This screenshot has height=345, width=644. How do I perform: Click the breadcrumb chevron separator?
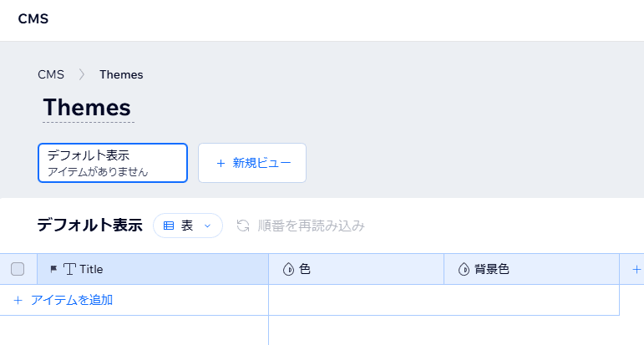click(x=82, y=74)
